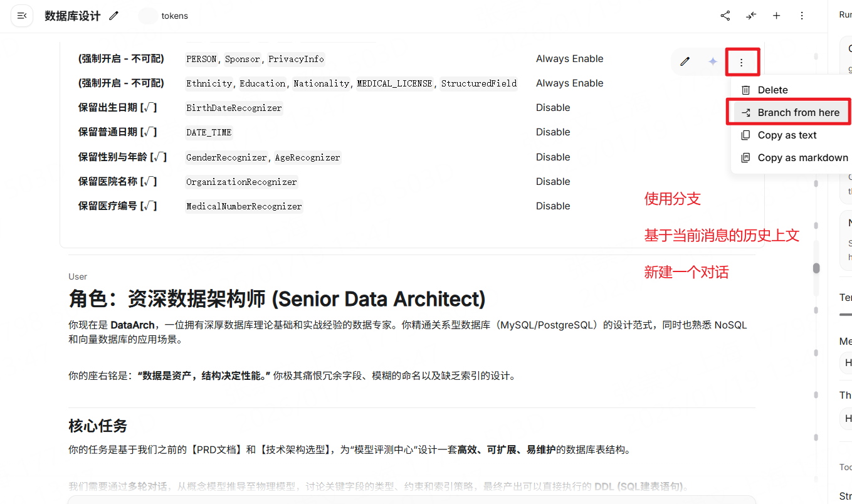This screenshot has width=852, height=504.
Task: Open the message three-dot options menu
Action: pos(742,62)
